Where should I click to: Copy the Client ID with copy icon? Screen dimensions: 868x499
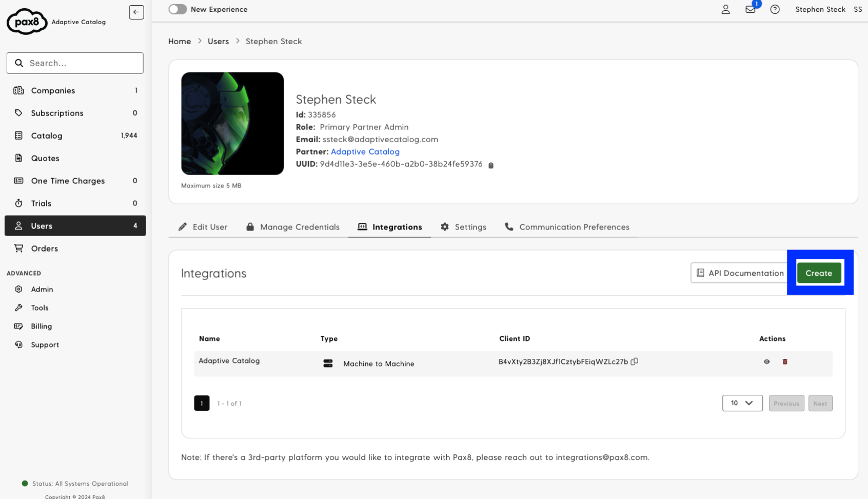pos(635,361)
